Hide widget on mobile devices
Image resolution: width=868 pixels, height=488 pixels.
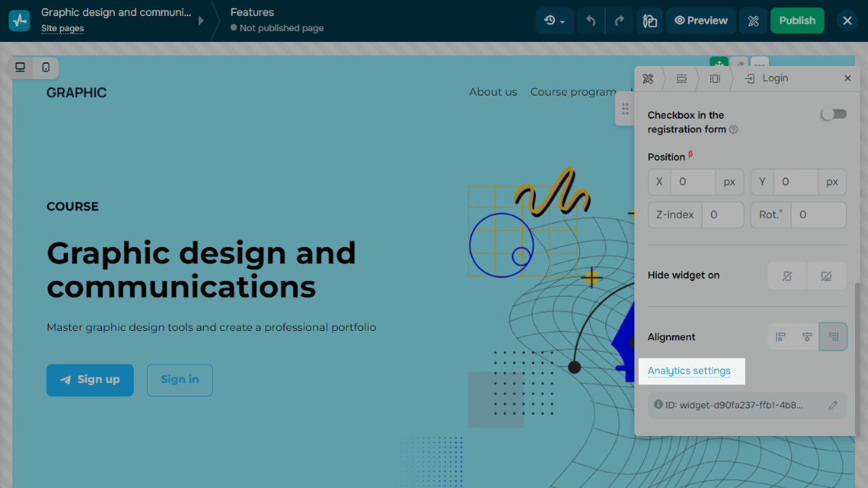(787, 276)
